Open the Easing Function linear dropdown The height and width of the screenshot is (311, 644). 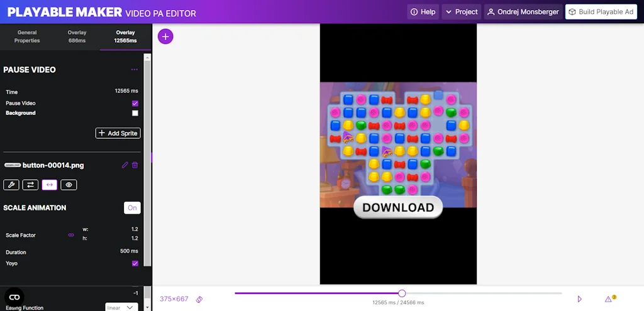121,307
